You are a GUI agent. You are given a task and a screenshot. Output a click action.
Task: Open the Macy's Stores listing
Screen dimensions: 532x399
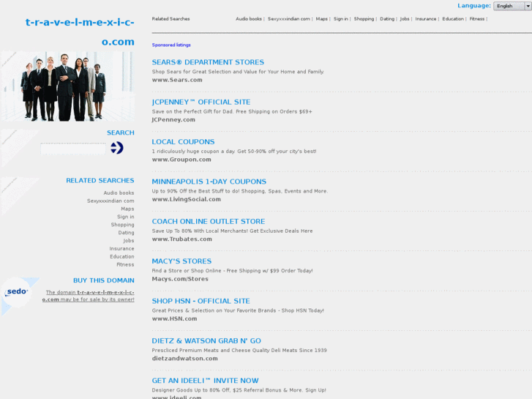point(181,261)
